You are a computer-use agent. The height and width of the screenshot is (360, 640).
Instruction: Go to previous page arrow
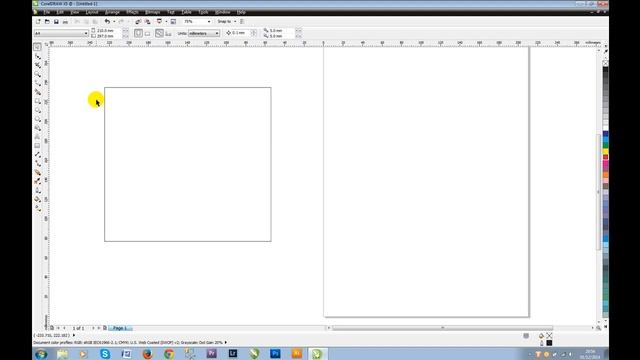64,328
